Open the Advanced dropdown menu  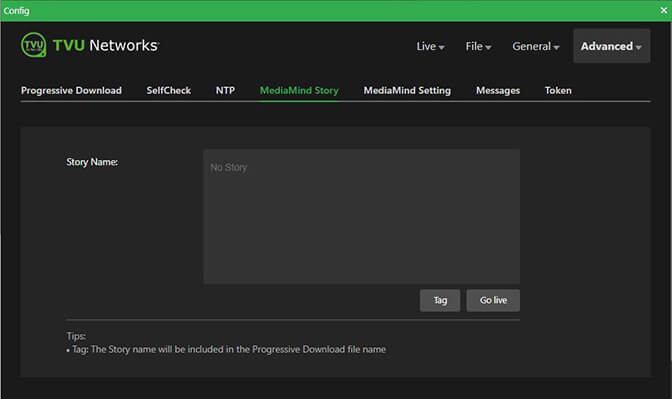pos(612,46)
